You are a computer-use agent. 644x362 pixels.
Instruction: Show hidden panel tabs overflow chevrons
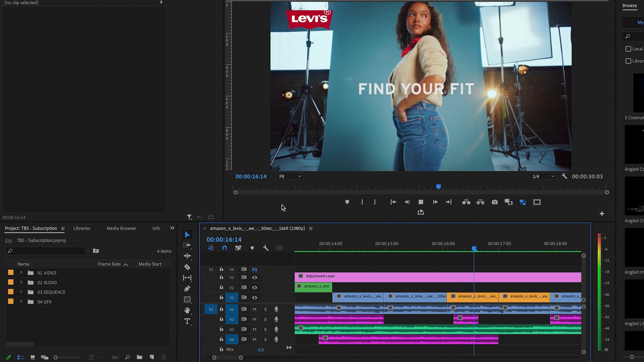172,228
